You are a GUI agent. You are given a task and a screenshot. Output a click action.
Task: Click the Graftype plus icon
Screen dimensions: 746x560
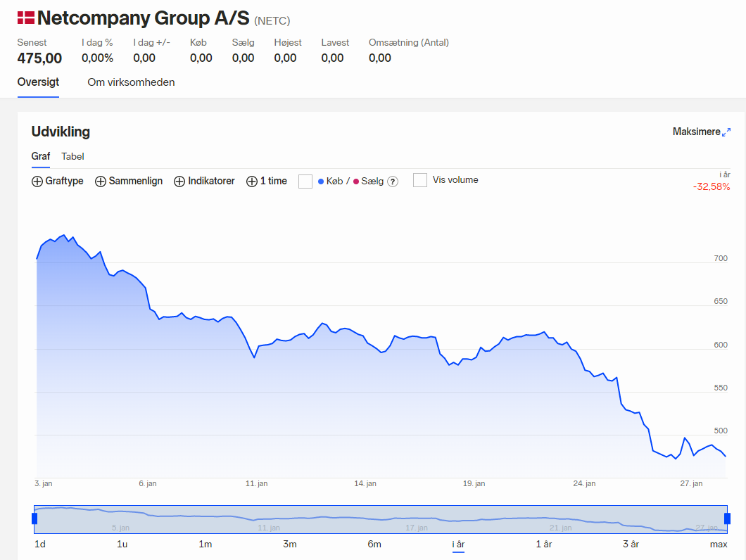(37, 182)
